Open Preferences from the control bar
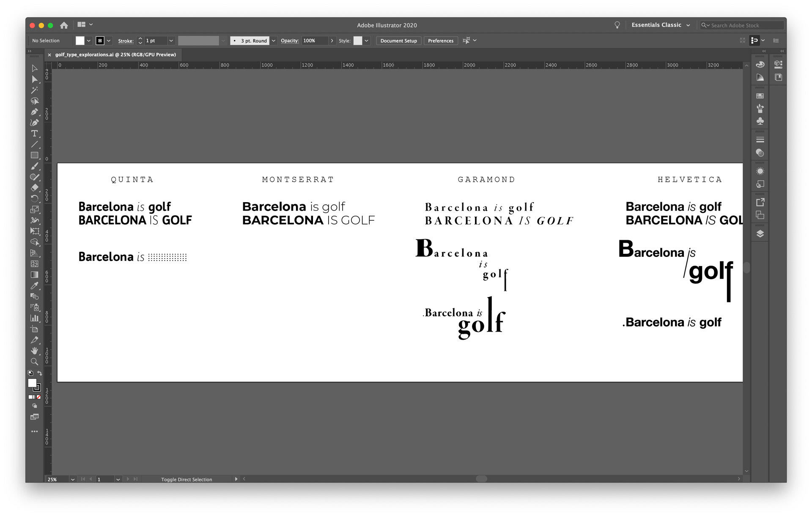The height and width of the screenshot is (516, 812). pos(440,41)
